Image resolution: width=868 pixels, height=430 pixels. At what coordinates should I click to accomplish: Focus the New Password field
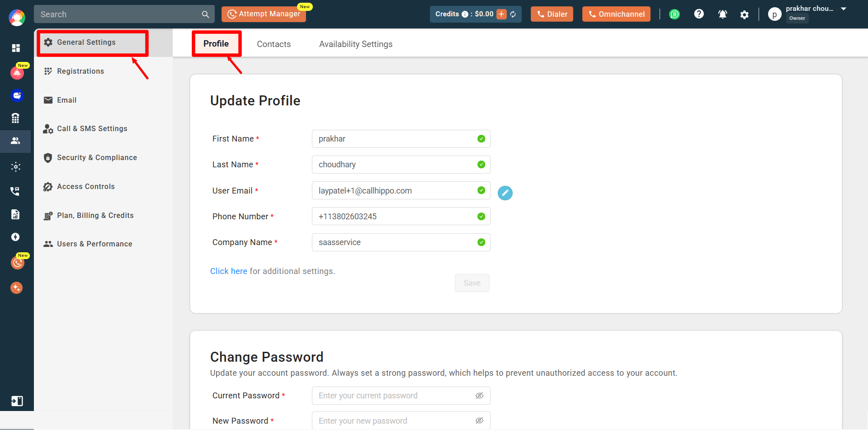401,421
